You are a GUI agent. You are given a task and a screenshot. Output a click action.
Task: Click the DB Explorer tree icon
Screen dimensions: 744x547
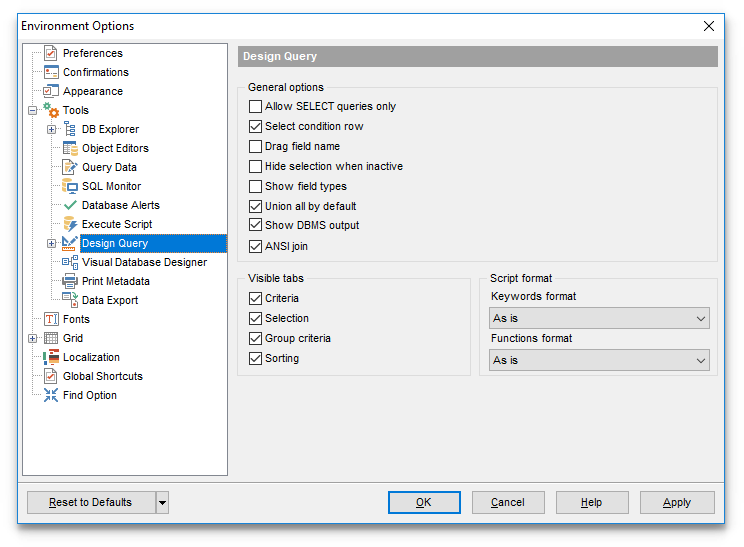(70, 129)
